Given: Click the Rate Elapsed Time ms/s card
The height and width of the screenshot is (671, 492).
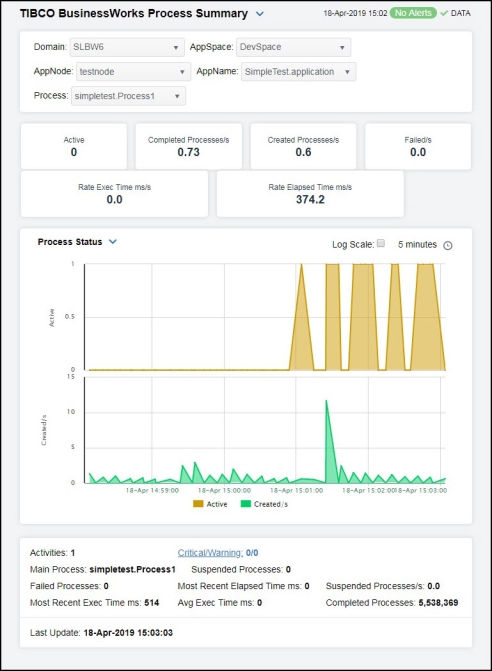Looking at the screenshot, I should point(310,193).
